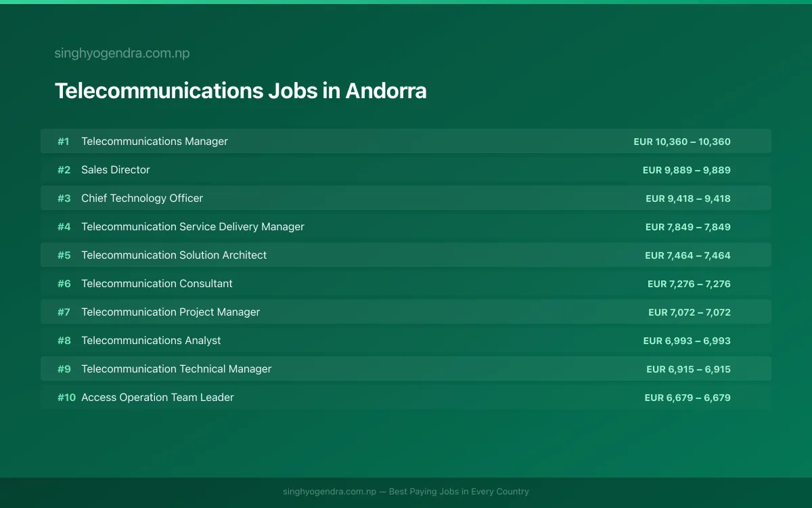
Task: Click the #4 rank number
Action: tap(64, 227)
